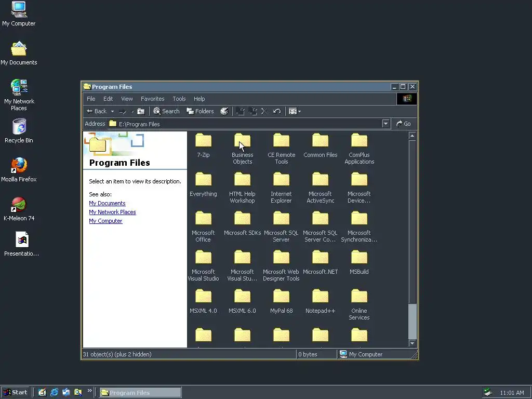Screen dimensions: 532x399
Task: Click the Program Files taskbar button
Action: point(140,393)
